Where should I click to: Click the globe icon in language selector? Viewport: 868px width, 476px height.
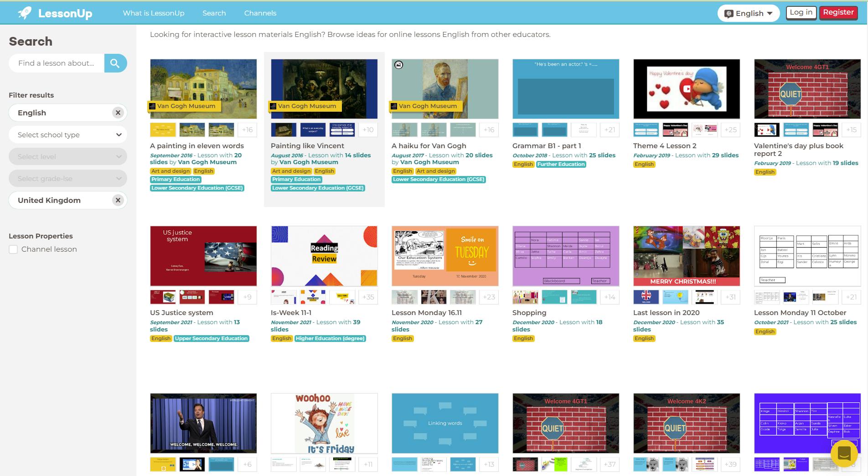728,14
